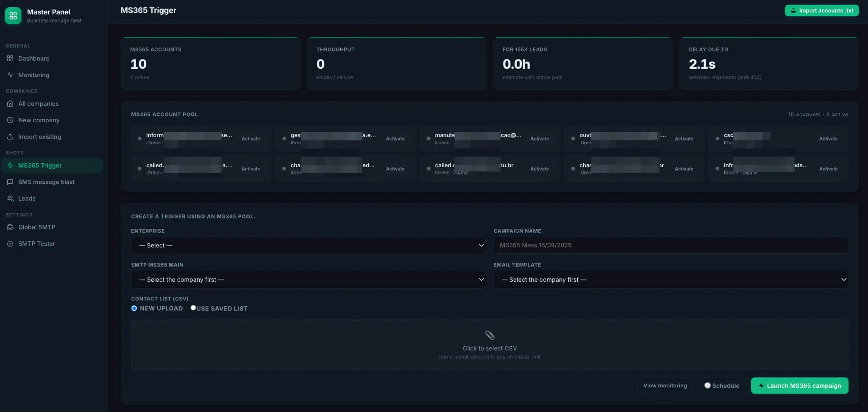
Task: Click the New company plus icon
Action: pyautogui.click(x=10, y=120)
